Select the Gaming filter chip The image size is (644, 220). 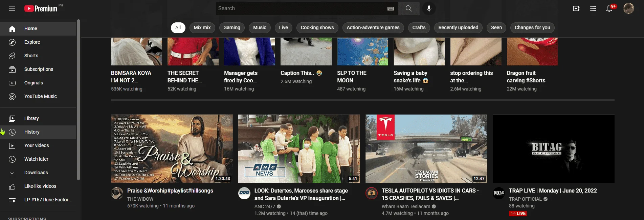point(232,27)
